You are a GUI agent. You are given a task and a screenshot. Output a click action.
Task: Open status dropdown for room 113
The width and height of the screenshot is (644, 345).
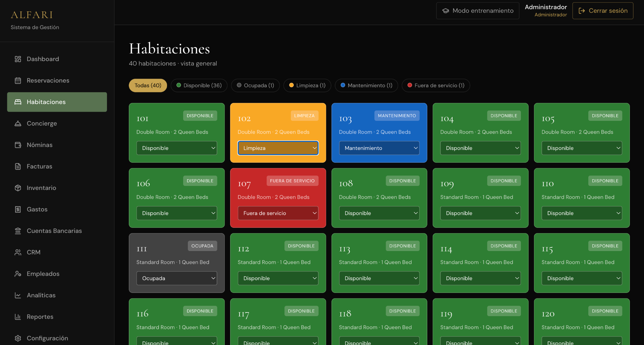[379, 278]
